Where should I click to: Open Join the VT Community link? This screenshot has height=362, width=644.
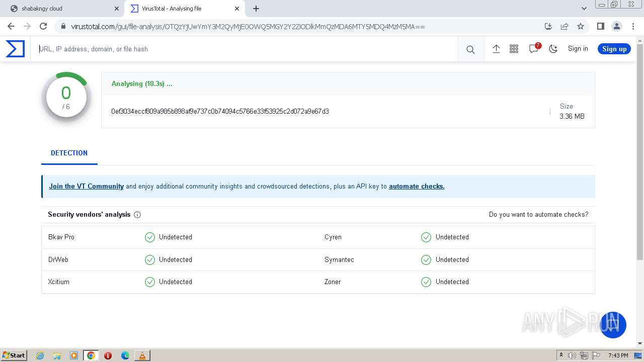click(86, 186)
